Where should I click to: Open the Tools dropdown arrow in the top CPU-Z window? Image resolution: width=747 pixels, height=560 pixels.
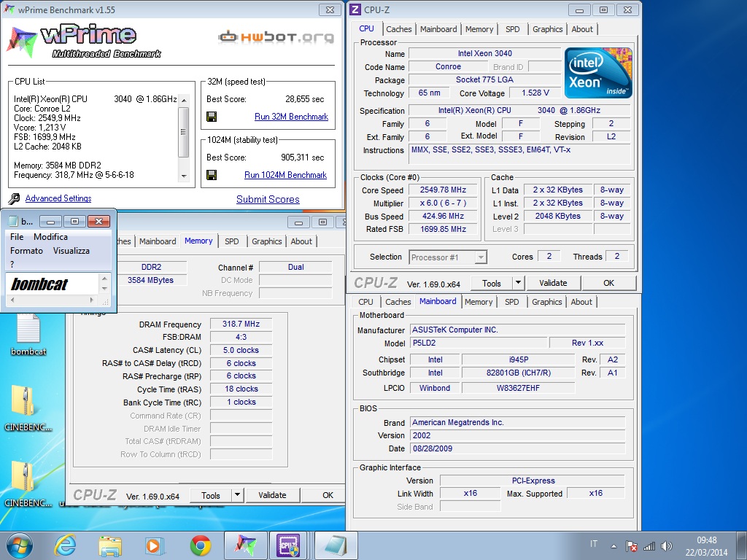pos(519,283)
